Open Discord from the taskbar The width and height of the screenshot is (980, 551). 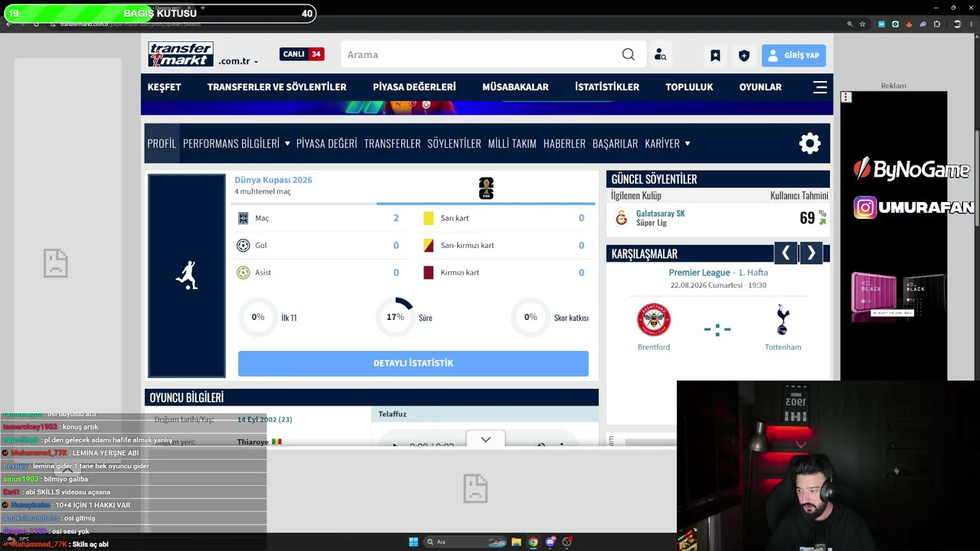pyautogui.click(x=550, y=542)
